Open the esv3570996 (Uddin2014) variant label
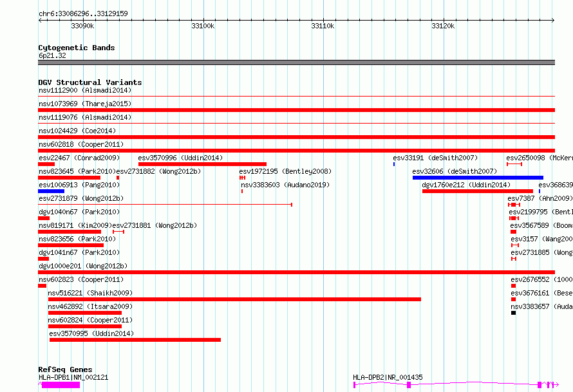Image resolution: width=573 pixels, height=392 pixels. pyautogui.click(x=180, y=158)
